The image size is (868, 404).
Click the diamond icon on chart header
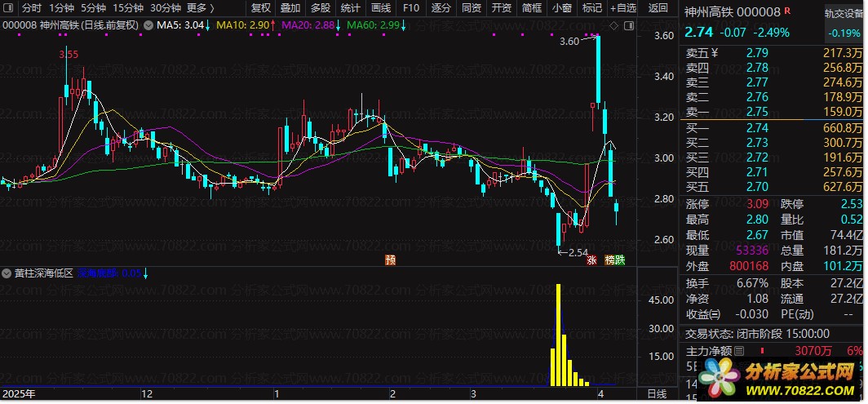tap(613, 25)
